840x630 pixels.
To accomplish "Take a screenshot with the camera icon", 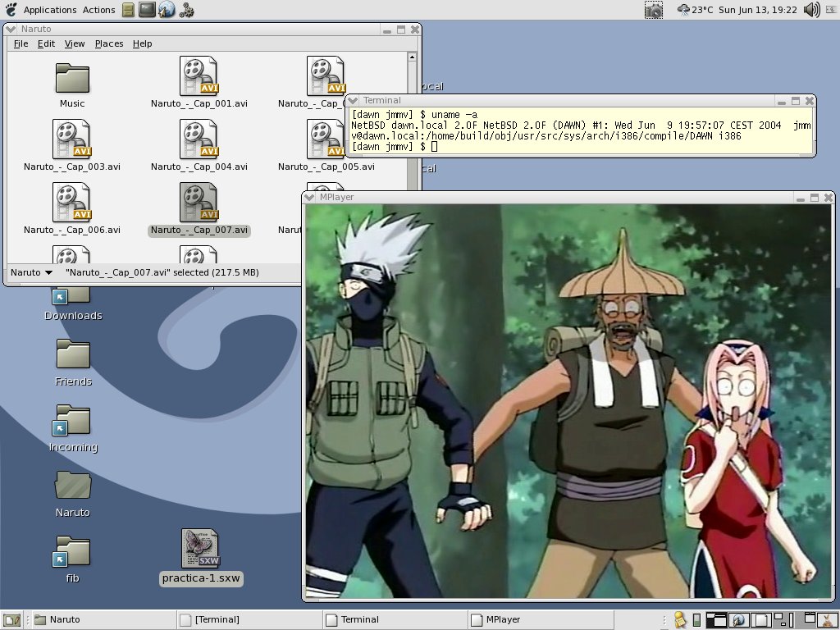I will [653, 10].
